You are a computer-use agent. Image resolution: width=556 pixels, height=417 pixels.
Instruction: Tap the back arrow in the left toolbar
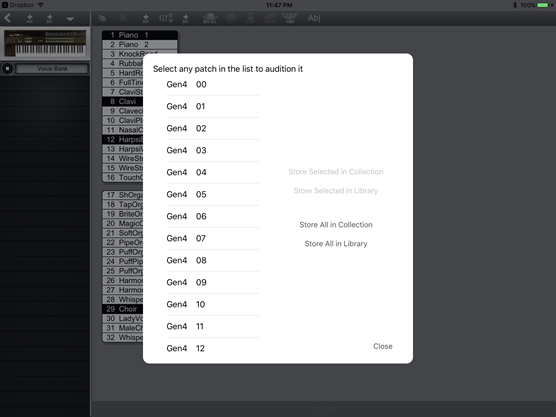tap(7, 18)
